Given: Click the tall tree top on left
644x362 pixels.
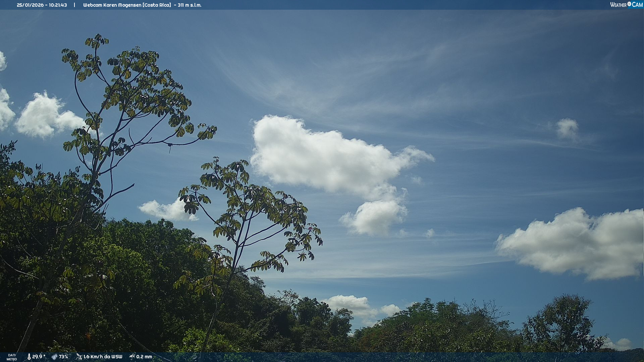Looking at the screenshot, I should coord(97,42).
